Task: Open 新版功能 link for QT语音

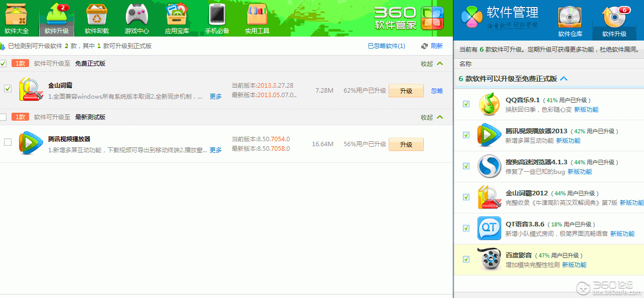Action: pyautogui.click(x=622, y=234)
